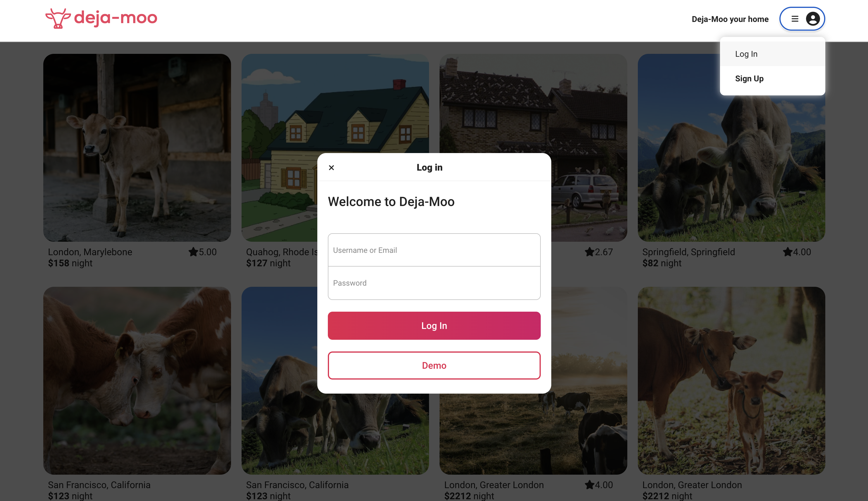Click the deja-moo brand text in the header
Viewport: 868px width, 501px height.
[x=116, y=18]
